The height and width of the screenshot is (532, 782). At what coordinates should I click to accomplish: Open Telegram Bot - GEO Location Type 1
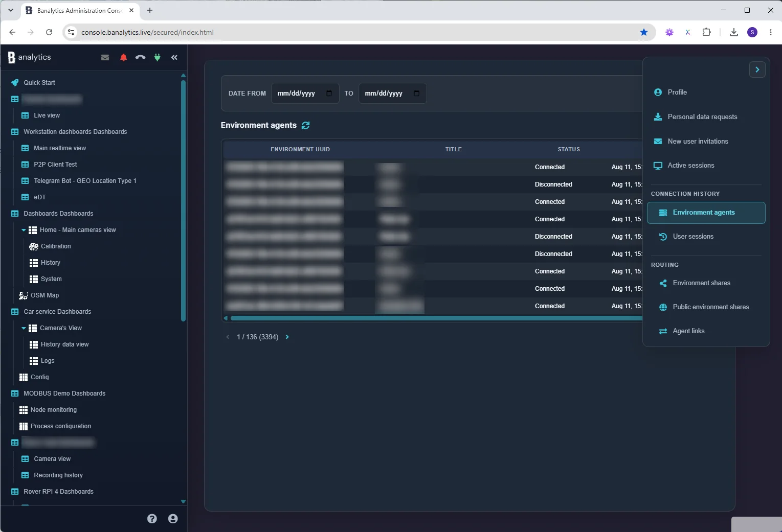click(85, 181)
